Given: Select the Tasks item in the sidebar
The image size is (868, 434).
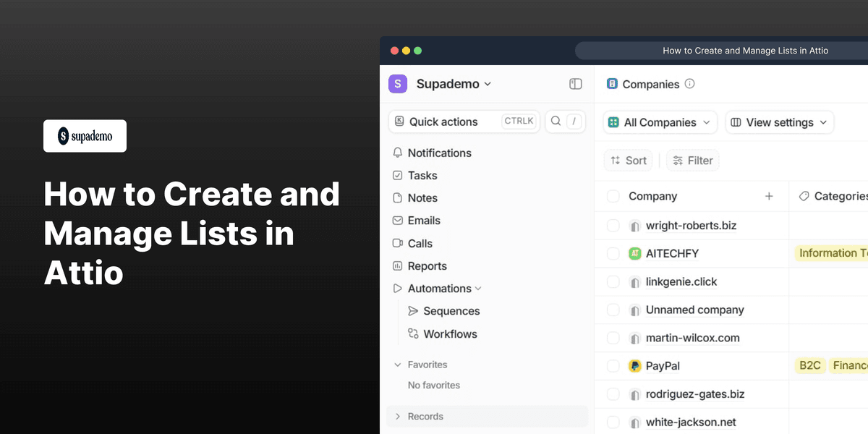Looking at the screenshot, I should 422,175.
